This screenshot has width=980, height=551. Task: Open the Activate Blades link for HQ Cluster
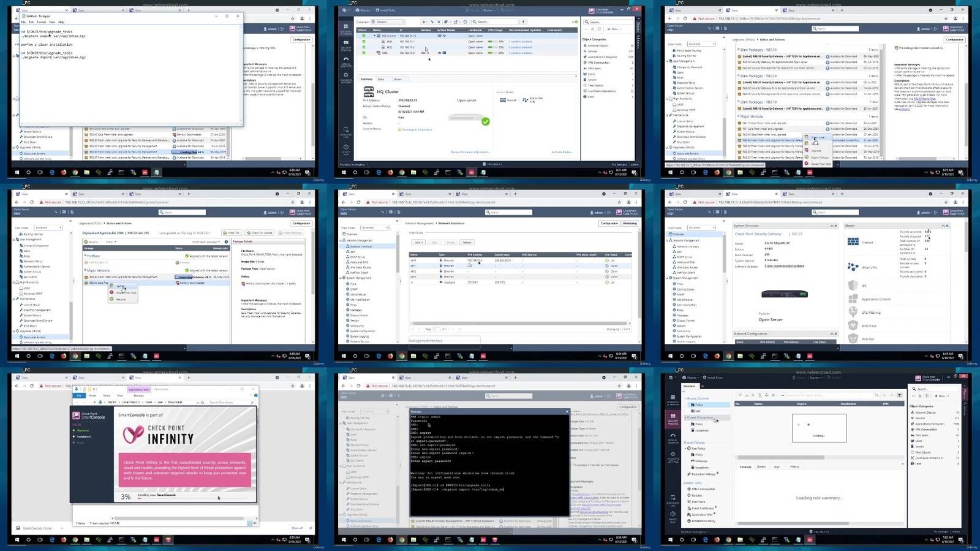click(562, 152)
